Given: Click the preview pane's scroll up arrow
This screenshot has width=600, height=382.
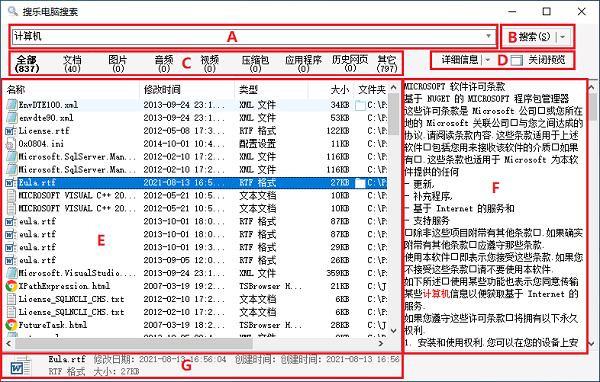Looking at the screenshot, I should pyautogui.click(x=592, y=88).
